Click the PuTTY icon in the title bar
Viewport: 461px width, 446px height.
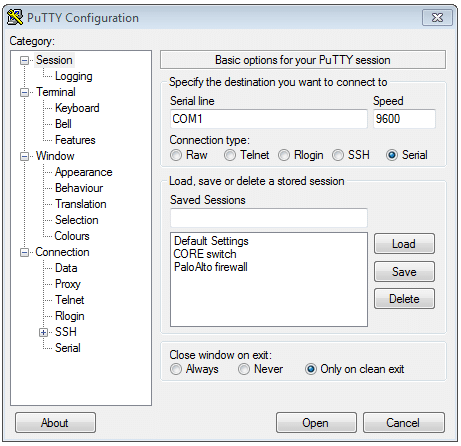point(15,17)
